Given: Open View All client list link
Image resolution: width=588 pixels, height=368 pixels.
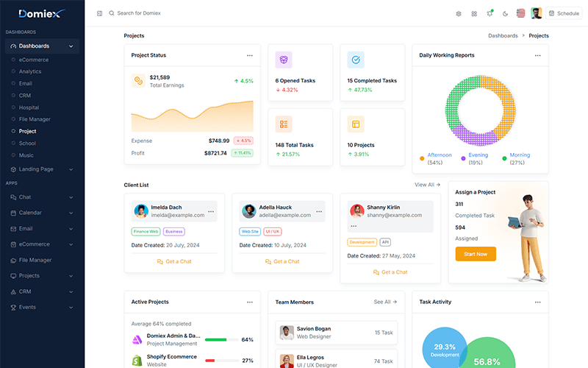Looking at the screenshot, I should click(427, 185).
